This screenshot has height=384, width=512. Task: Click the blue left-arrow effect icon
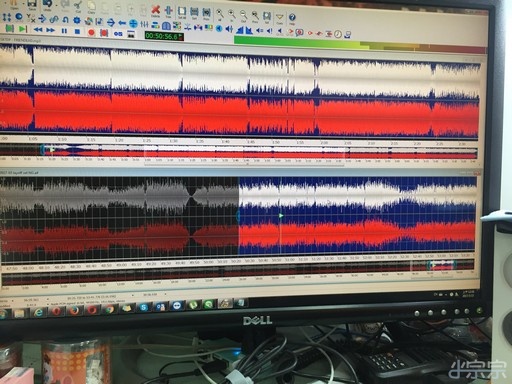tap(122, 23)
